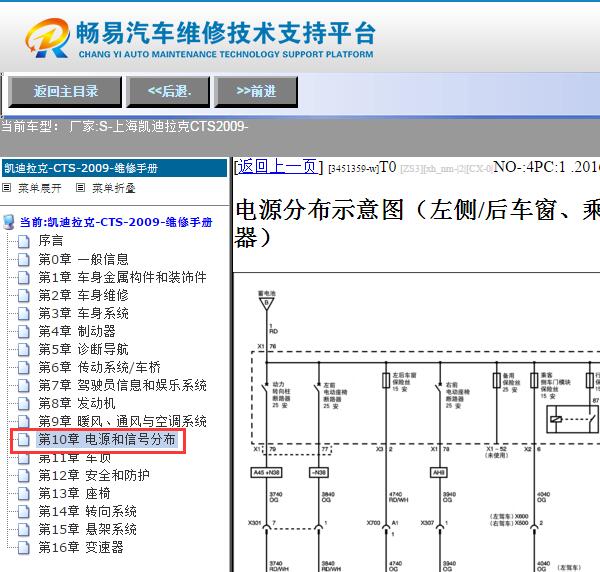Click the page icon next to 第10章
Viewport: 600px width, 572px height.
[24, 440]
